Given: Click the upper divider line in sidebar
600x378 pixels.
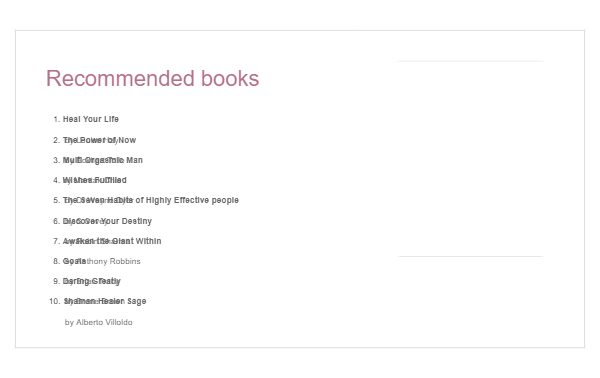Looking at the screenshot, I should pos(471,61).
